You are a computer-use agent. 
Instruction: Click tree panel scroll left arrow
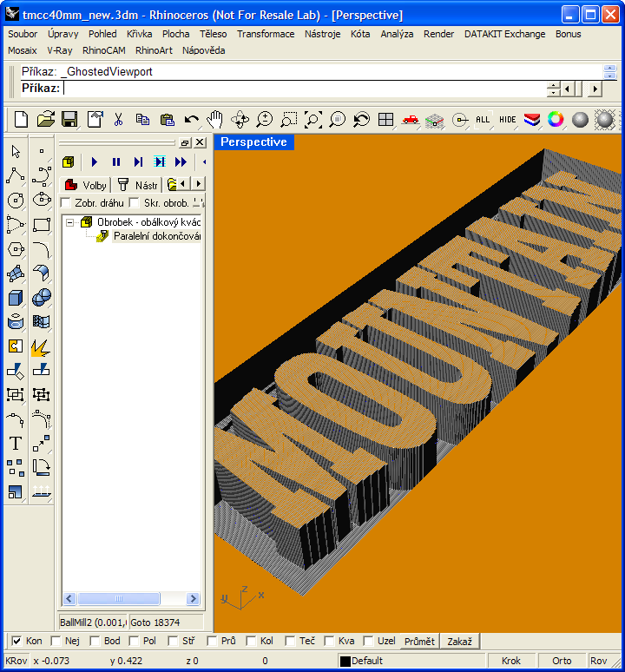click(x=69, y=599)
